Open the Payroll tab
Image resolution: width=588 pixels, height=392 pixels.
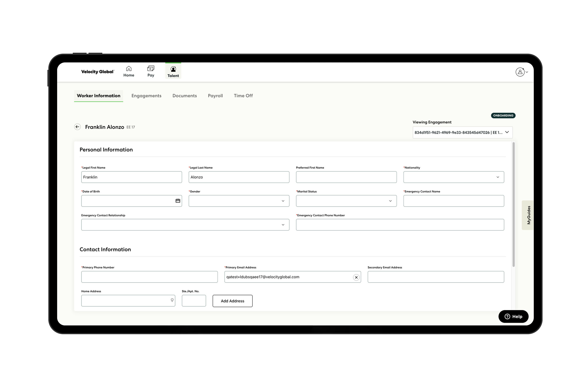point(215,96)
